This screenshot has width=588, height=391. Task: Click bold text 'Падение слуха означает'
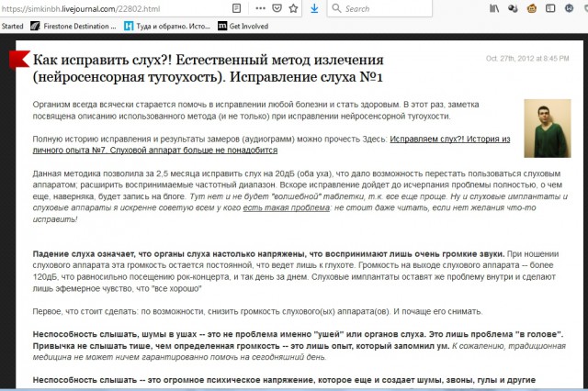(x=268, y=254)
